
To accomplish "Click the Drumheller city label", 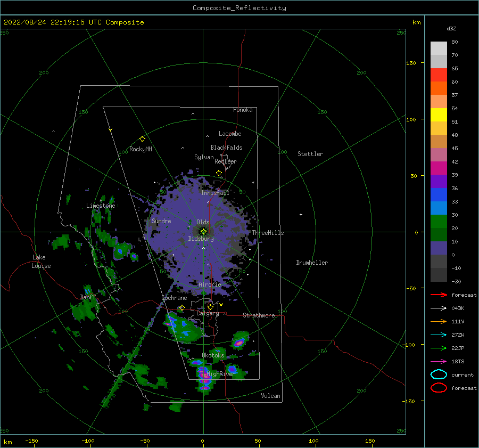I will 312,263.
